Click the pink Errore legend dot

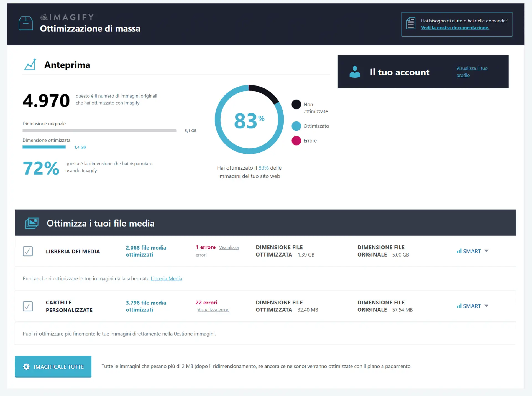click(296, 141)
